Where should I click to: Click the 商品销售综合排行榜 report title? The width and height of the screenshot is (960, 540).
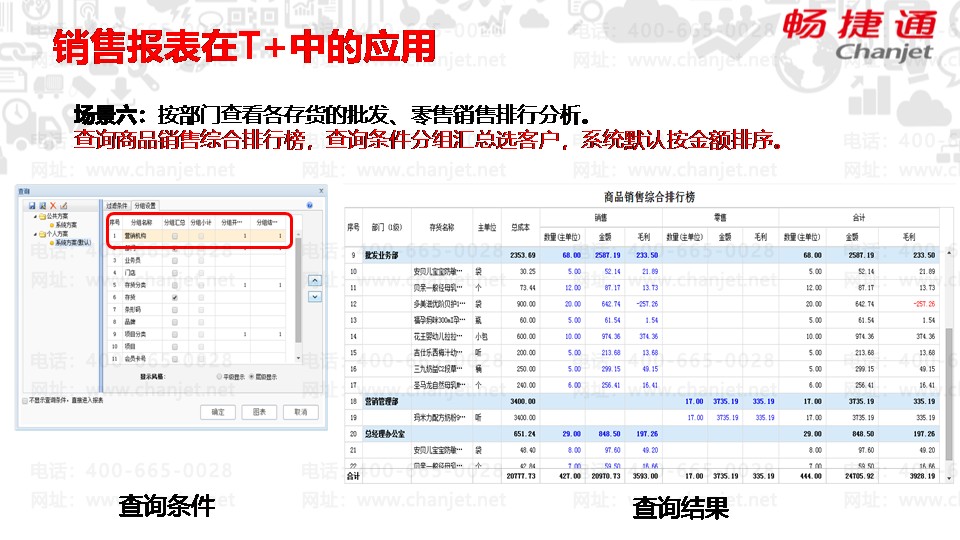click(x=649, y=197)
